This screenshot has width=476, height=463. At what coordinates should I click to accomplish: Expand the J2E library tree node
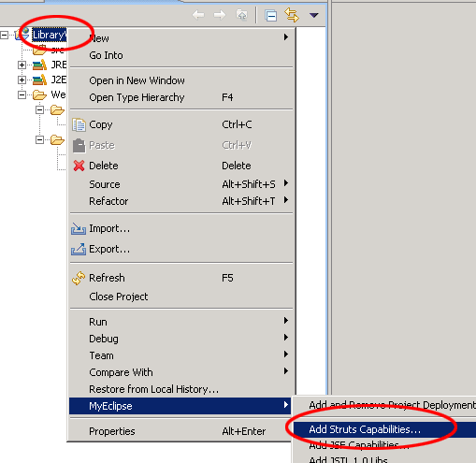pyautogui.click(x=22, y=80)
